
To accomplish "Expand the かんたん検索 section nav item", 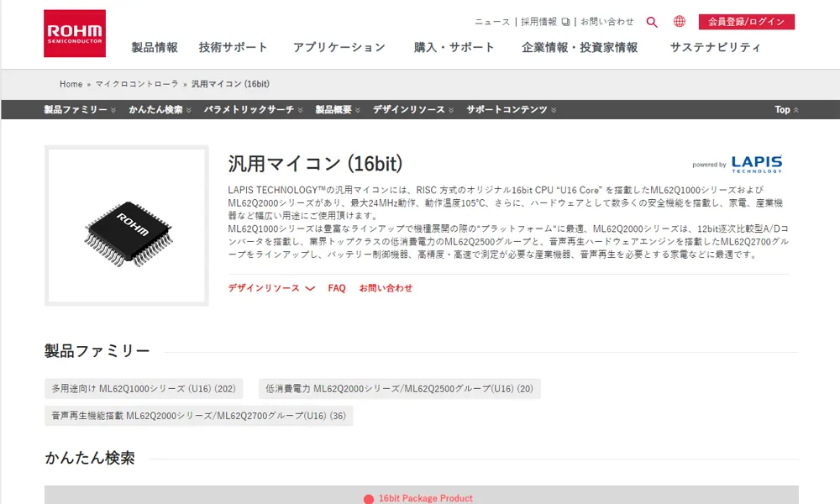I will (160, 109).
